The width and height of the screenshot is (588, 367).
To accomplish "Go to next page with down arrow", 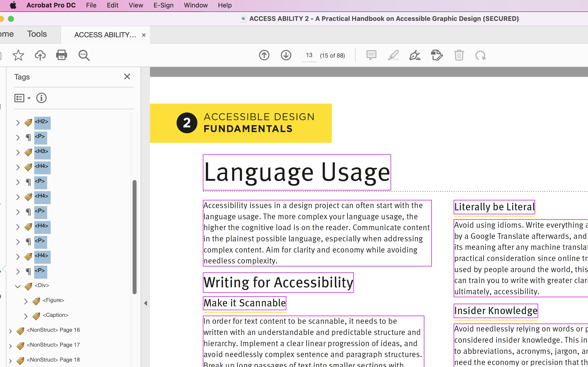I will [286, 55].
